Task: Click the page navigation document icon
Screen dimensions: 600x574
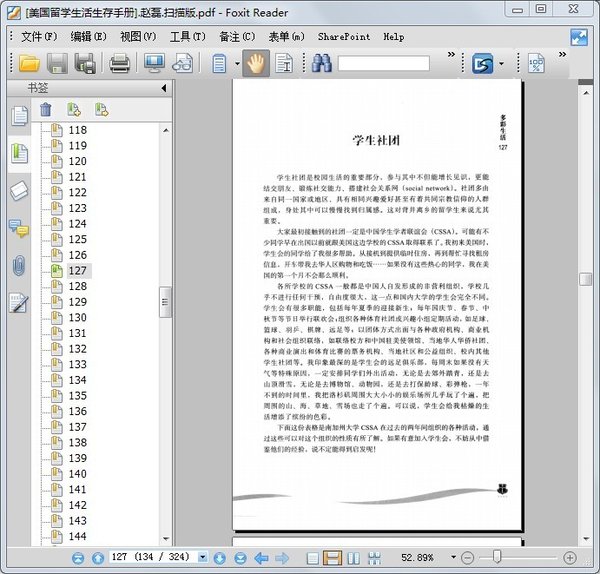Action: click(x=219, y=64)
